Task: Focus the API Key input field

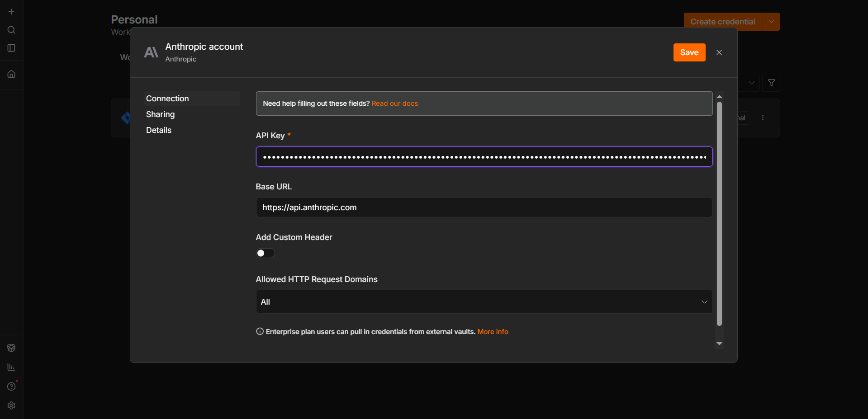Action: coord(484,157)
